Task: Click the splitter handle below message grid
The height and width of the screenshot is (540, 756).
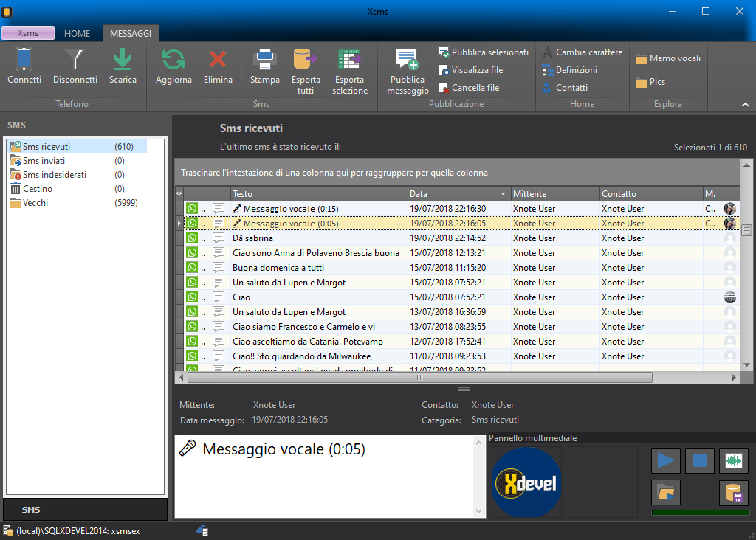Action: point(464,389)
